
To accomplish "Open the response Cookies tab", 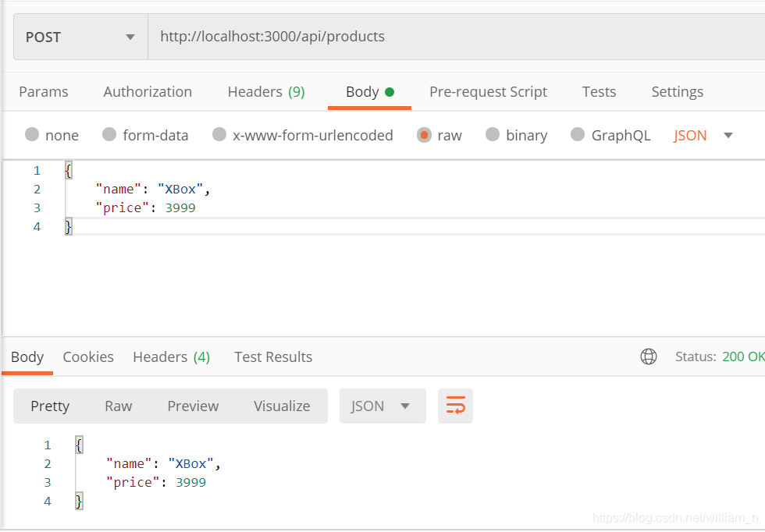I will click(88, 357).
